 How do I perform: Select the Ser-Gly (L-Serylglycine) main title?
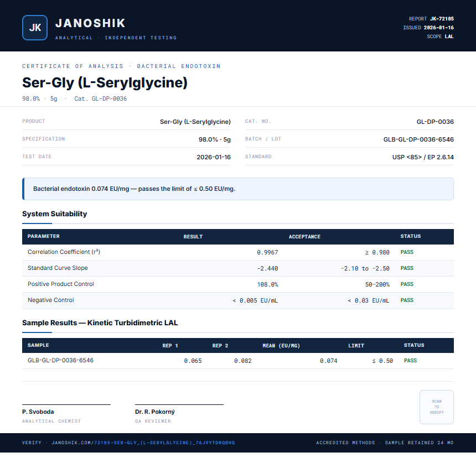(x=105, y=82)
